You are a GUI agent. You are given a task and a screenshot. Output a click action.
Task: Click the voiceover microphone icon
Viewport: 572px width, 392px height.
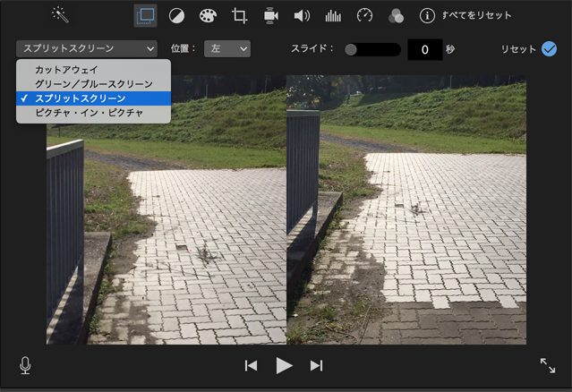coord(25,365)
